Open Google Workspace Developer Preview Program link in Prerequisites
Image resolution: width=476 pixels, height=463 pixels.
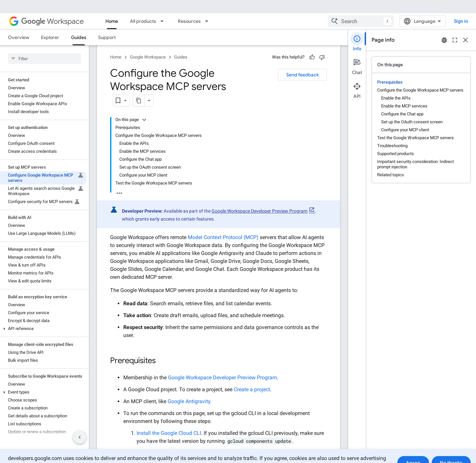(x=222, y=377)
